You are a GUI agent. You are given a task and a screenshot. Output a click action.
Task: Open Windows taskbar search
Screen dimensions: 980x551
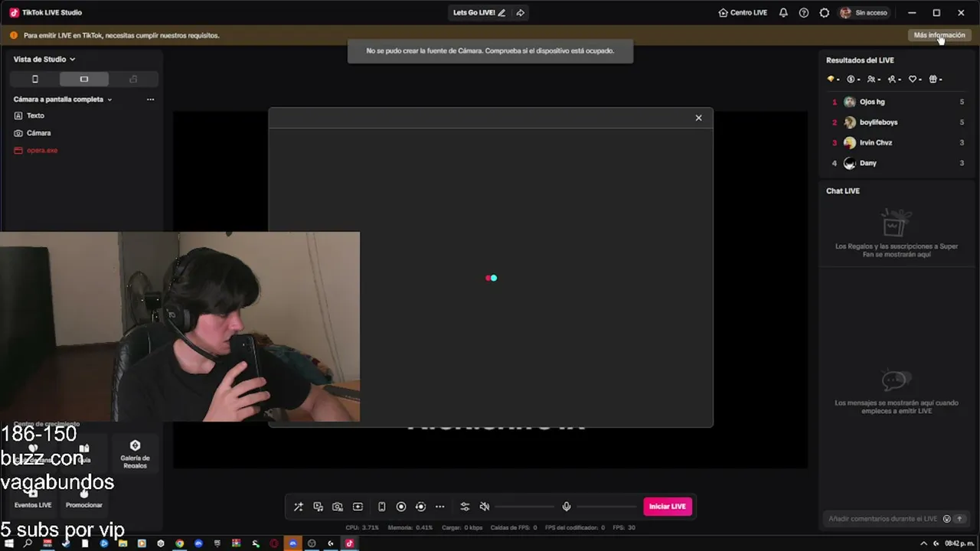click(28, 543)
